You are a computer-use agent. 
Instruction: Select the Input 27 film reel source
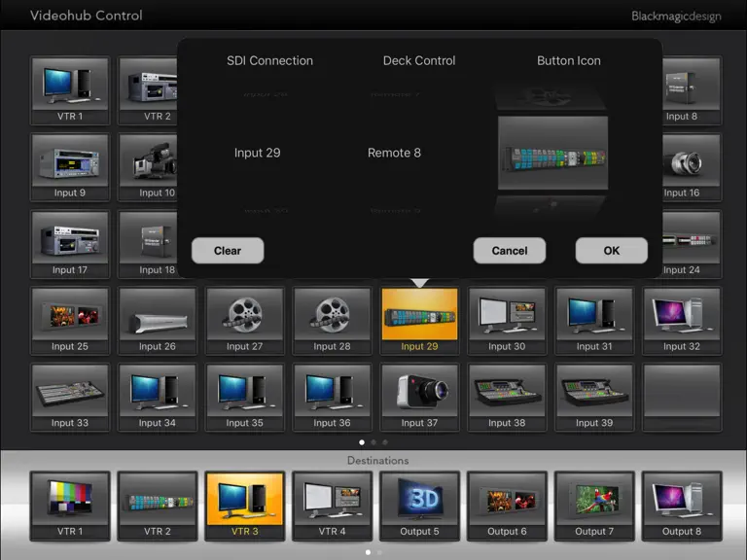pos(244,321)
